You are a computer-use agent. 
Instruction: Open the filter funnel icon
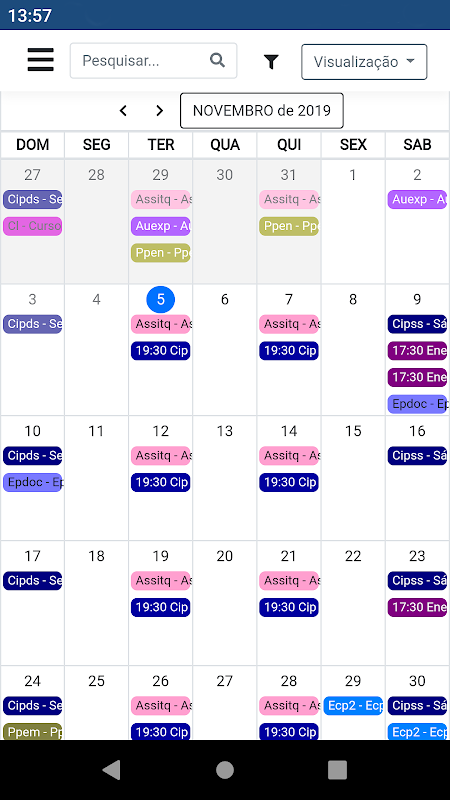coord(271,62)
